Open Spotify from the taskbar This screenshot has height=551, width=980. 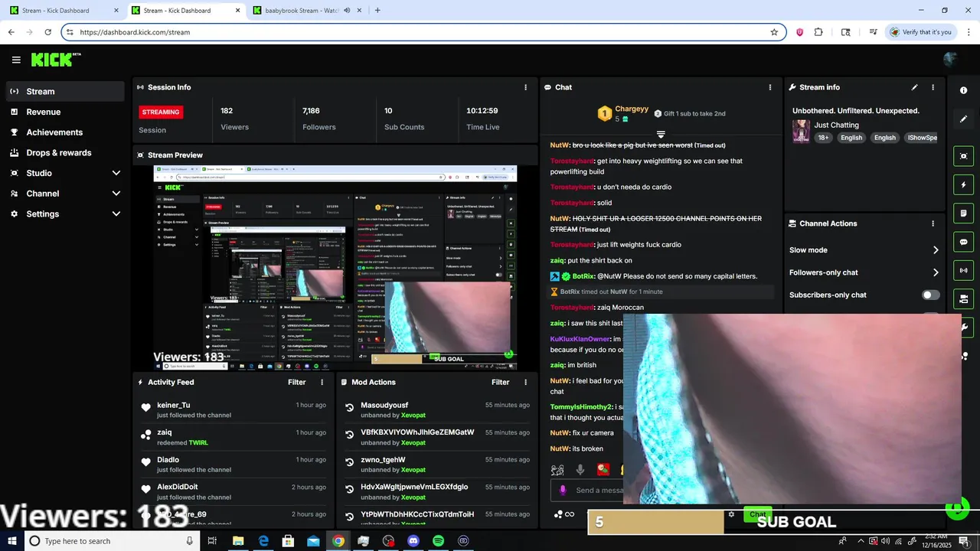439,541
